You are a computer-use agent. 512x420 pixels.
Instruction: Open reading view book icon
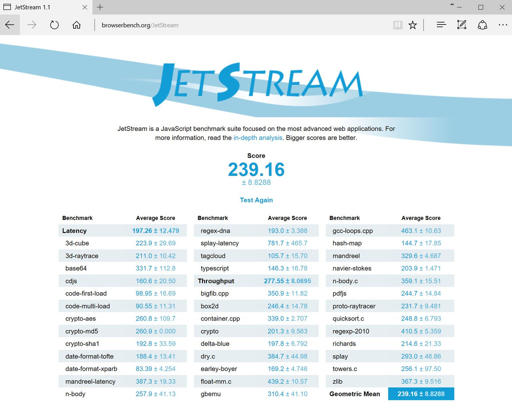click(397, 25)
